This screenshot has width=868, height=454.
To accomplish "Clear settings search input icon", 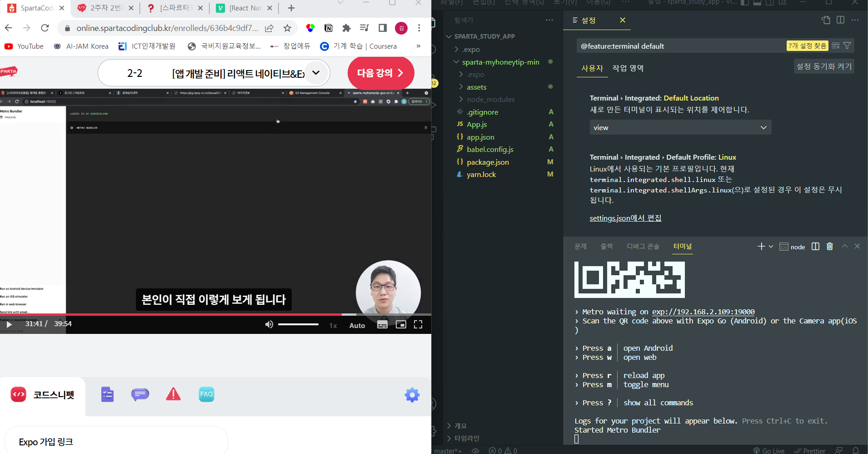I will (x=835, y=45).
